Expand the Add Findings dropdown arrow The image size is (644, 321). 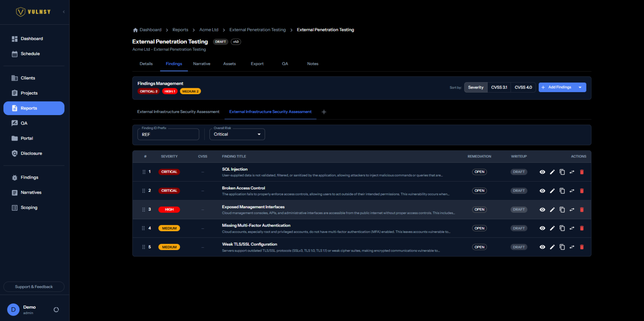pos(580,87)
